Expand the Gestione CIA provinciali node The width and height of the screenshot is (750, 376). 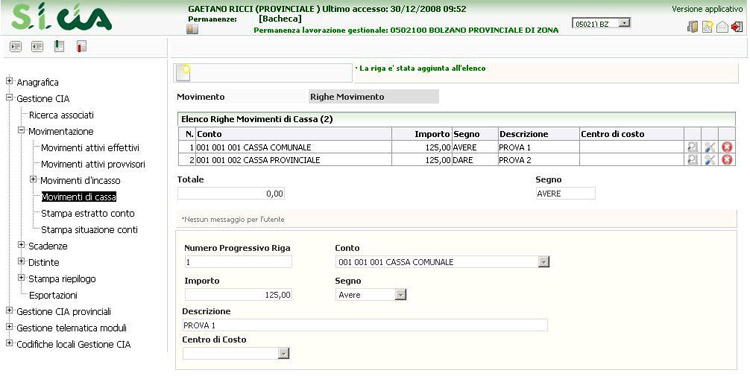point(9,311)
